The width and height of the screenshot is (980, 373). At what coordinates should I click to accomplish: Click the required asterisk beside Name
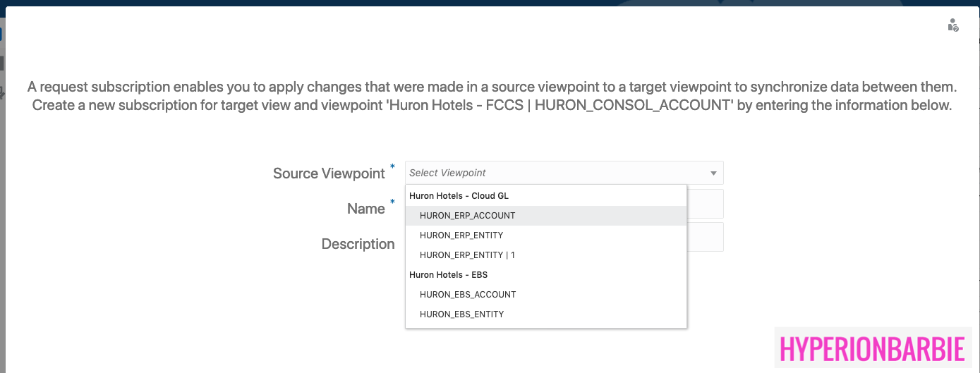(392, 202)
